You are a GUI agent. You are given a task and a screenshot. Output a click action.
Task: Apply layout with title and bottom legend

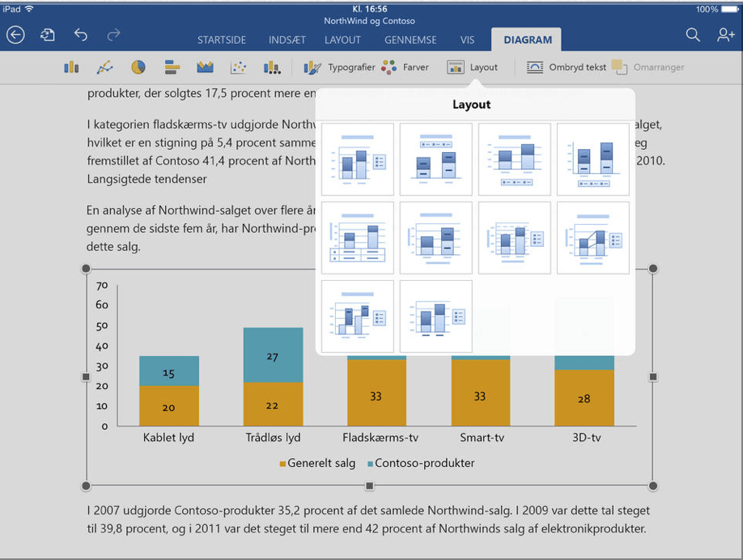(515, 159)
